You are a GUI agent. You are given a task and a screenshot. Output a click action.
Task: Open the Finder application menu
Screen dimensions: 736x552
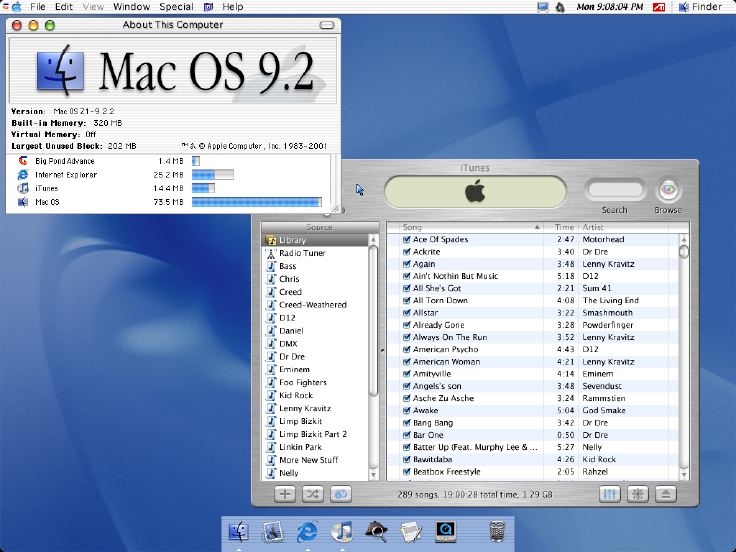(699, 7)
